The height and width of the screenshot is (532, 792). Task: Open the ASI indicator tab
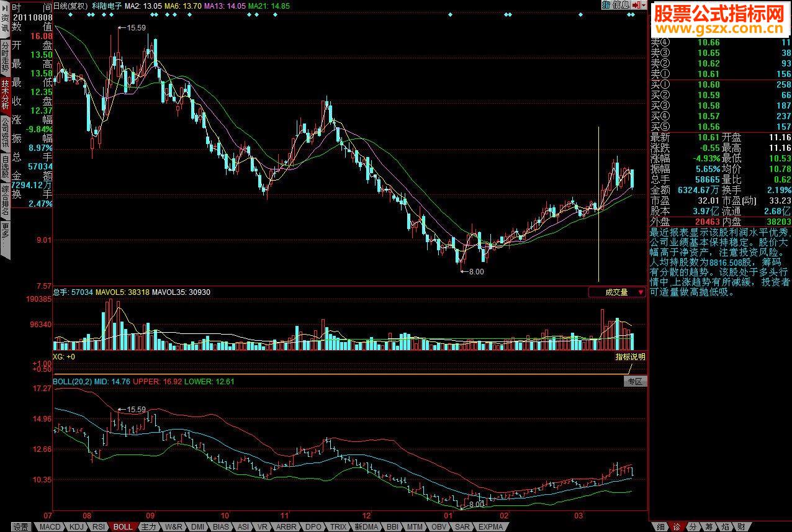coord(243,527)
